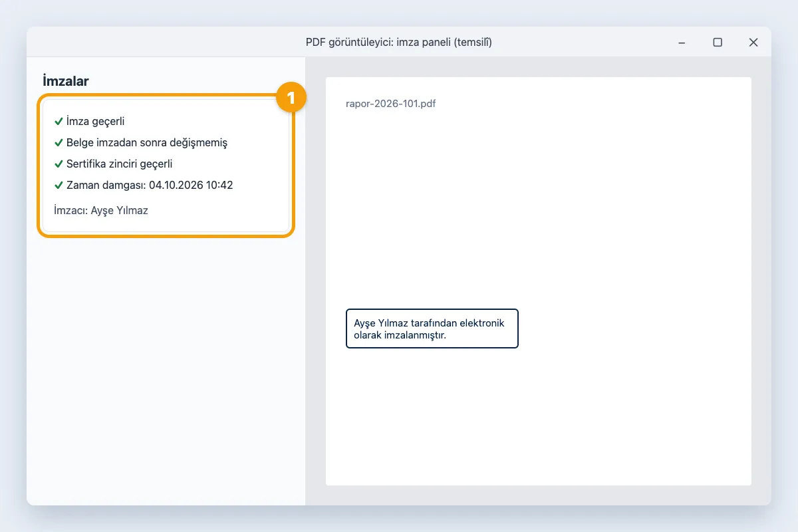Screen dimensions: 798x532
Task: Select the "Sertifika zinciri geçerli" text
Action: click(x=120, y=164)
